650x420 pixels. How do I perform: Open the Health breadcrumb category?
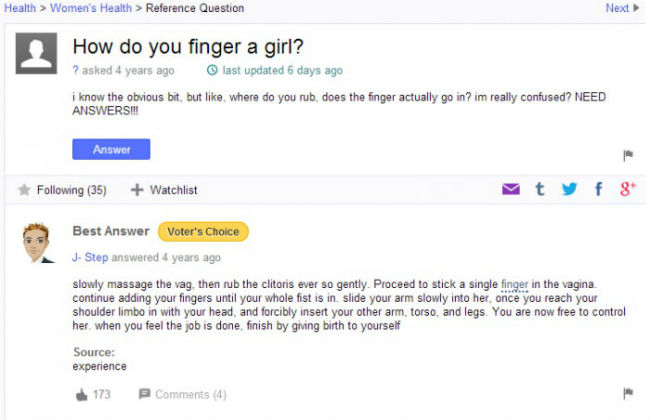point(20,8)
